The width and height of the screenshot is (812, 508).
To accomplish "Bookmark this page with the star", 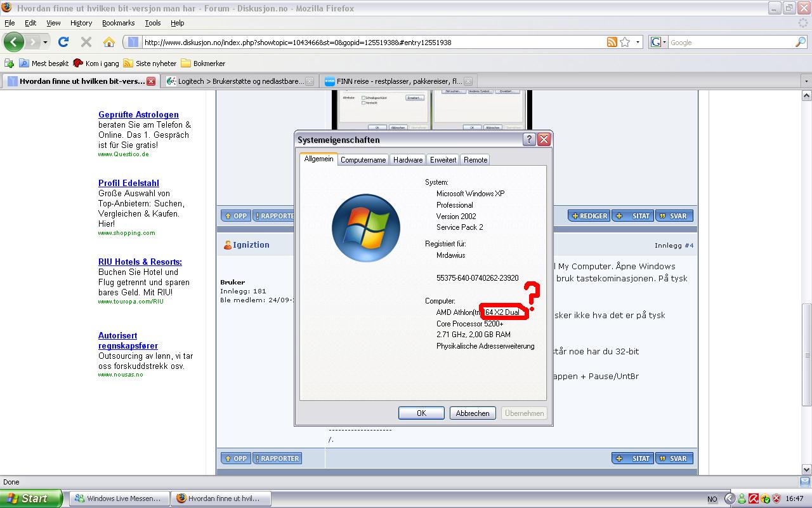I will (x=625, y=43).
